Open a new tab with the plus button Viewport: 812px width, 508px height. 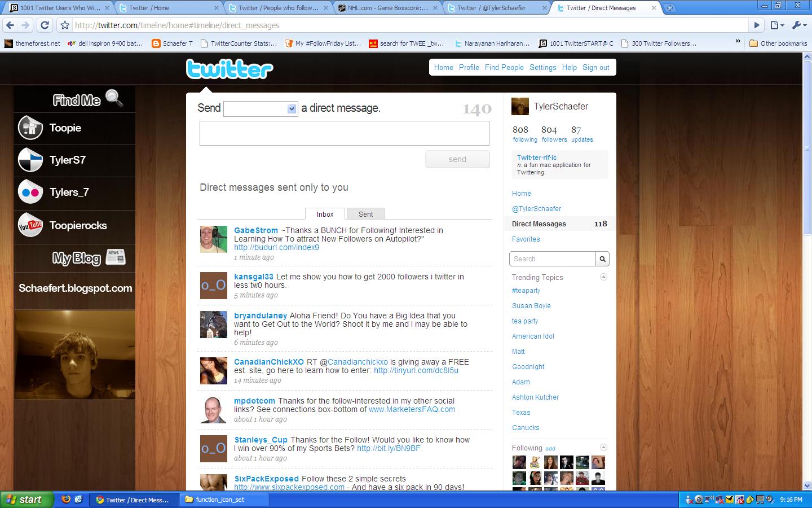coord(670,8)
